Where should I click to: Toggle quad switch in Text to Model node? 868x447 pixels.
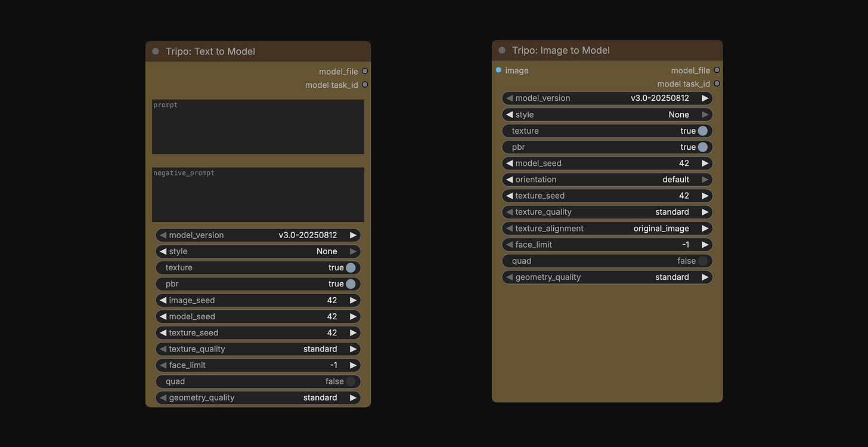[x=351, y=381]
